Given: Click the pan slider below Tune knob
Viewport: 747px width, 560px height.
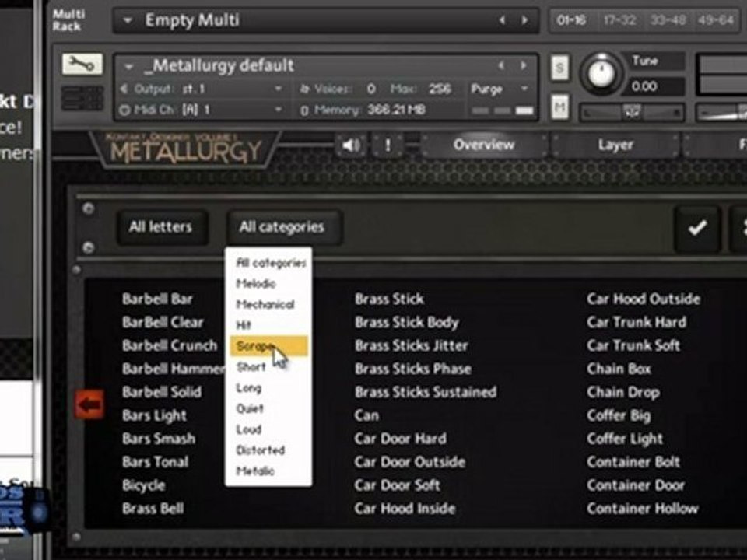Looking at the screenshot, I should pyautogui.click(x=632, y=113).
